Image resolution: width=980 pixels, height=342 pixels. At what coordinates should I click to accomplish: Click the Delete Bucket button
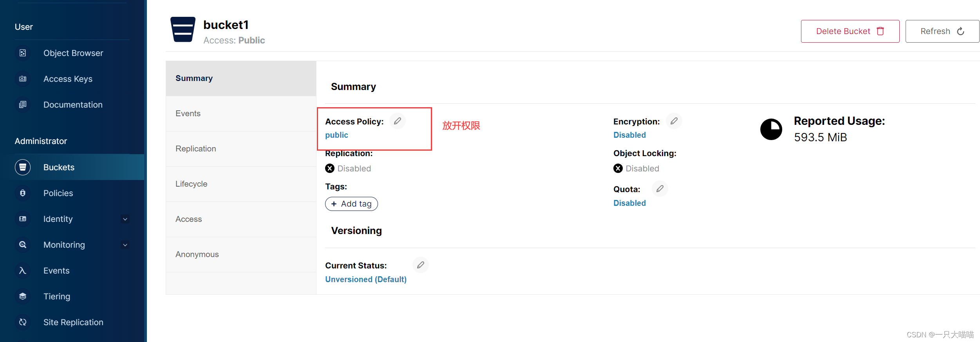pyautogui.click(x=850, y=31)
